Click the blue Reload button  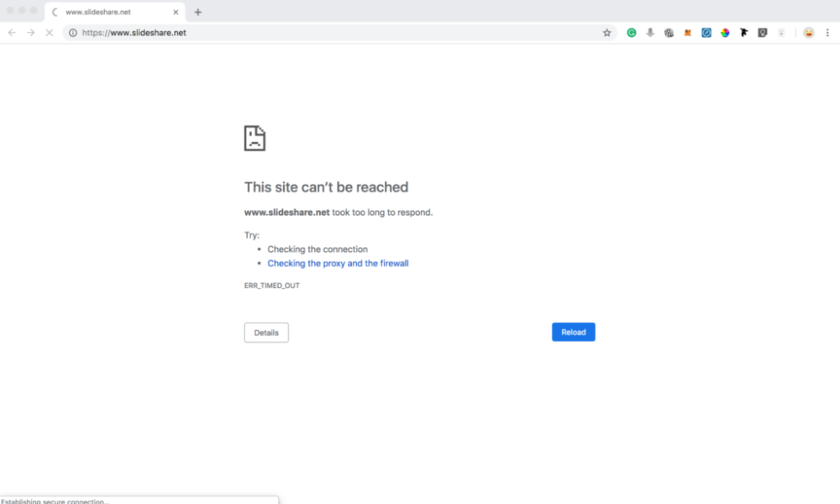573,332
